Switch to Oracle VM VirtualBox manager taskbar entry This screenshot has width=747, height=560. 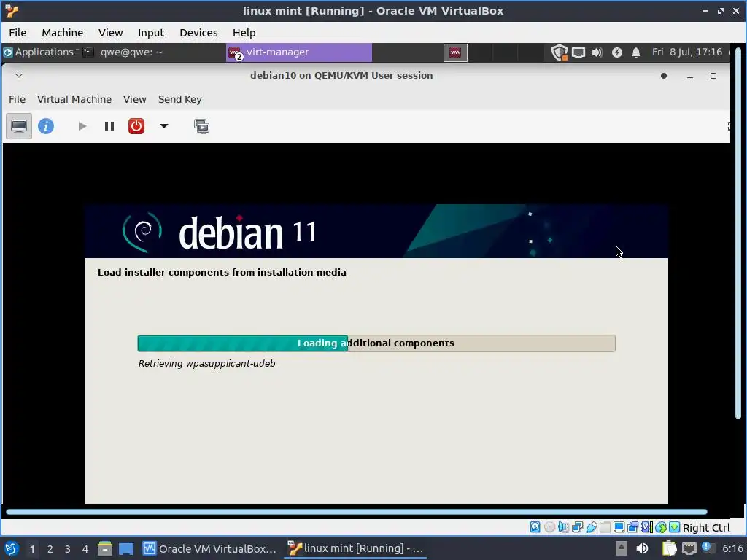pyautogui.click(x=209, y=548)
